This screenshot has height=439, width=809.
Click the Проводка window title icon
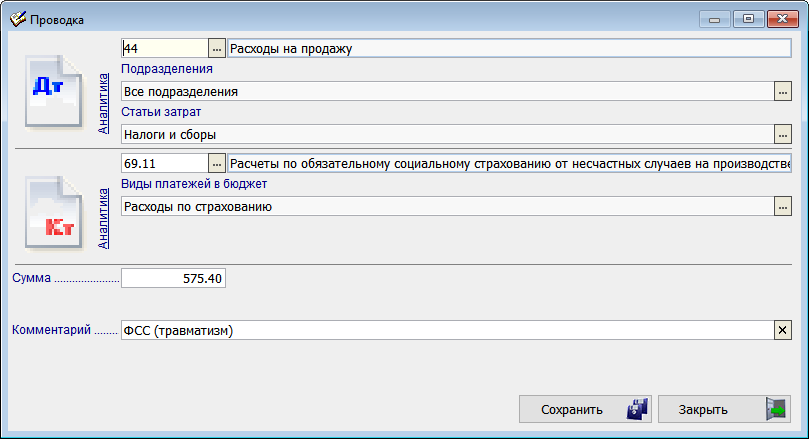[x=18, y=19]
